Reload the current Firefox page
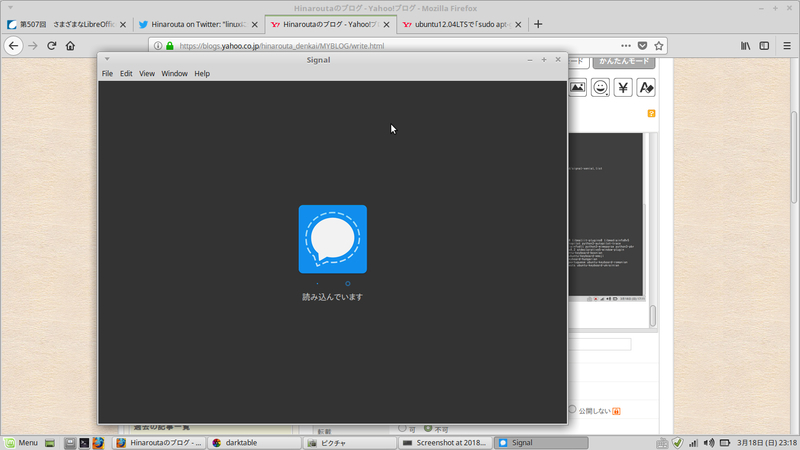 click(x=52, y=46)
